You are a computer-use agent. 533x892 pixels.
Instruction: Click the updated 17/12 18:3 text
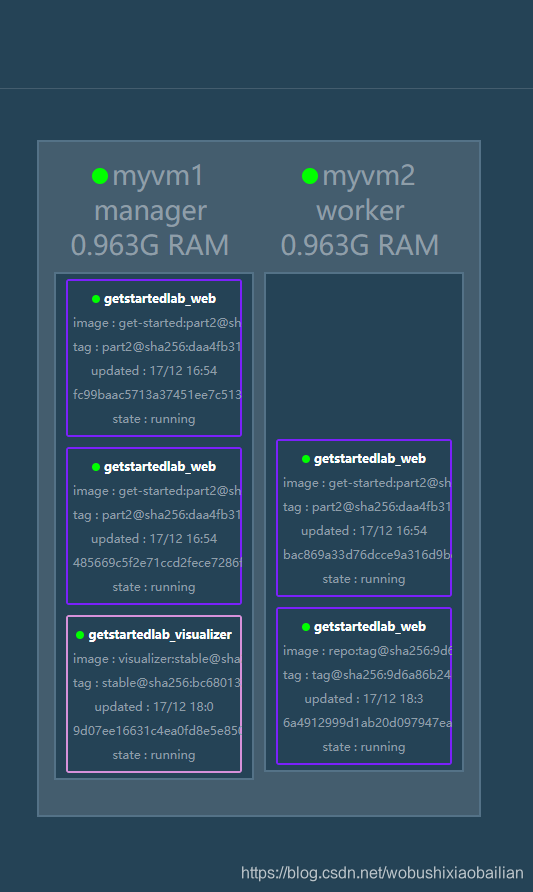pos(364,699)
